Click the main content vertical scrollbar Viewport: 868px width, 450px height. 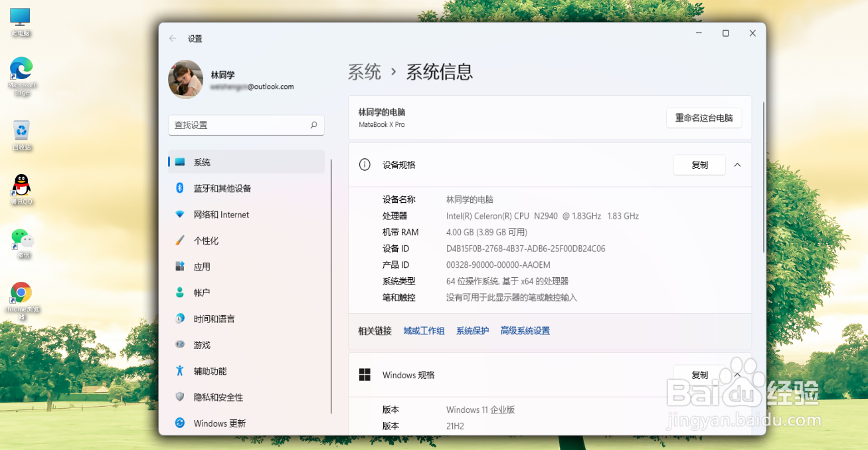[x=764, y=176]
